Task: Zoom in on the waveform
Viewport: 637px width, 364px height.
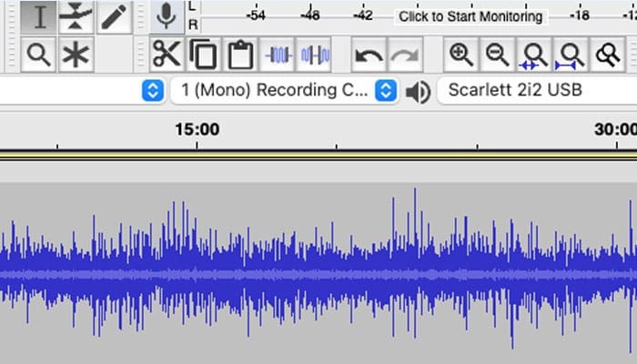Action: pyautogui.click(x=461, y=55)
